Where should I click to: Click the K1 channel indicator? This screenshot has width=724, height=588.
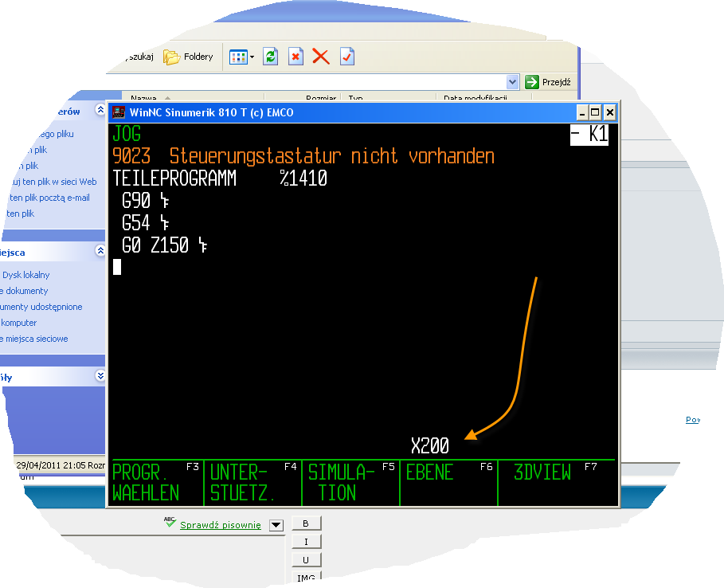(589, 135)
